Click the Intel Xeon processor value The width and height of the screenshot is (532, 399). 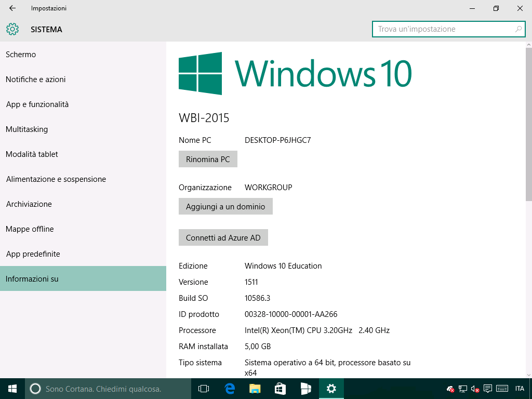(317, 330)
